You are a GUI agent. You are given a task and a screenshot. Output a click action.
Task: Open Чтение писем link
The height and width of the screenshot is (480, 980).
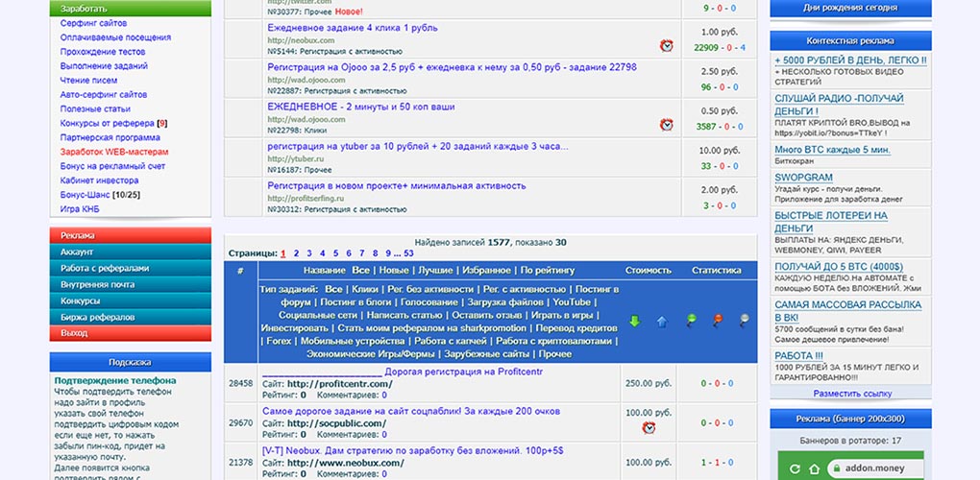coord(88,80)
